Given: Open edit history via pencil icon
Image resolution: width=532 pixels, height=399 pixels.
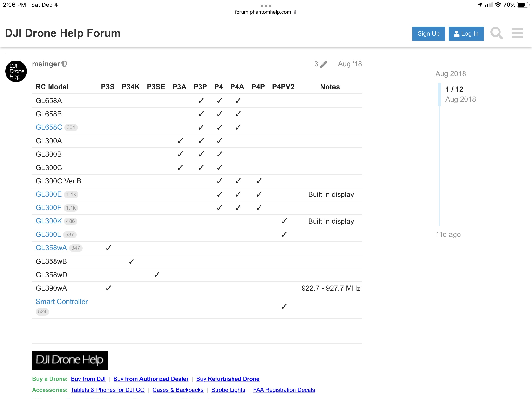Looking at the screenshot, I should pos(323,64).
